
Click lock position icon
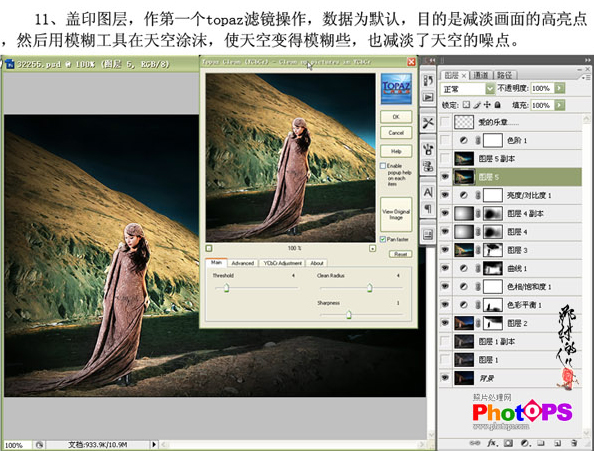pyautogui.click(x=488, y=105)
